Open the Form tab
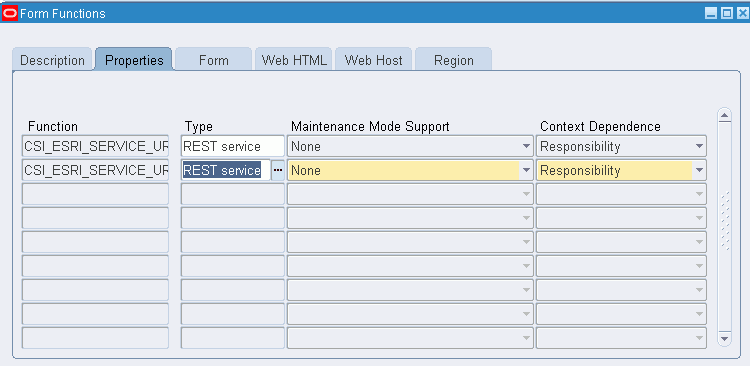The width and height of the screenshot is (750, 366). pos(213,59)
